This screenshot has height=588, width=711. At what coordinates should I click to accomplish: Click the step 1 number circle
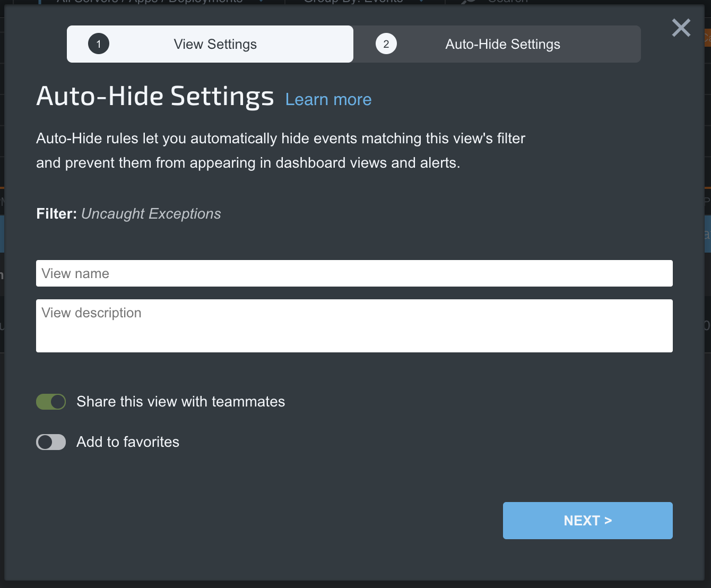click(99, 44)
